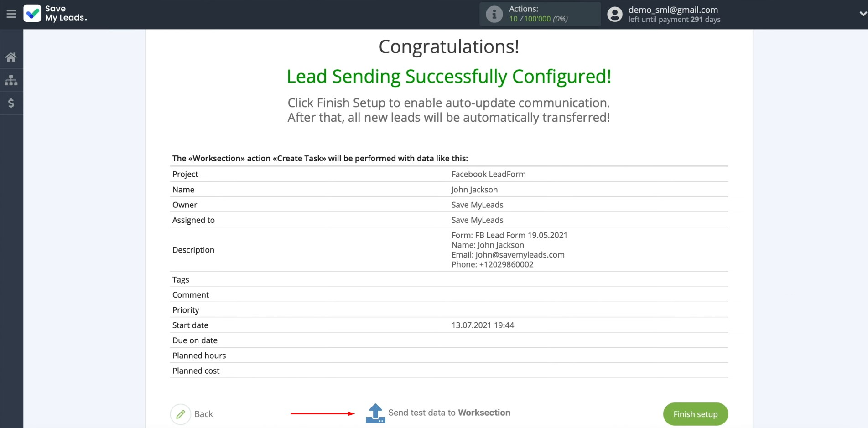Go to Home in sidebar
The width and height of the screenshot is (868, 428).
pyautogui.click(x=11, y=57)
